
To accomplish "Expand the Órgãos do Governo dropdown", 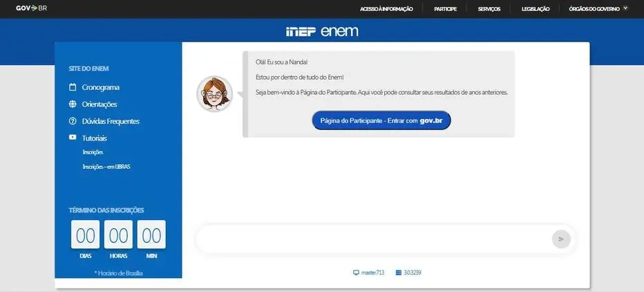I will point(598,8).
